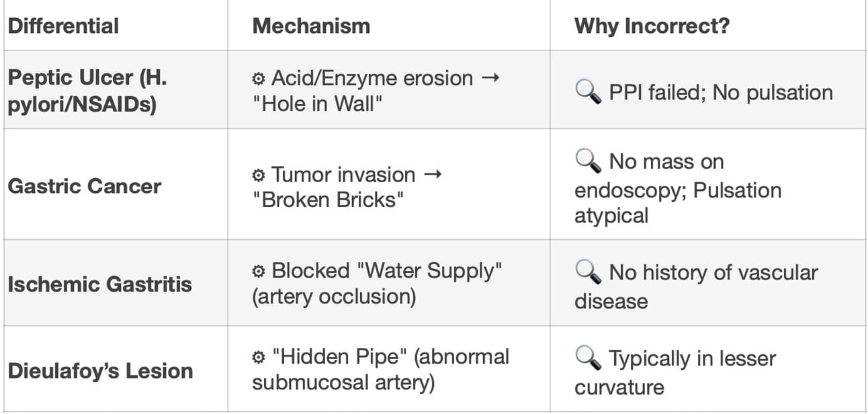This screenshot has height=414, width=868.
Task: Click the magnifier icon beside No history of vascular
Action: (588, 272)
